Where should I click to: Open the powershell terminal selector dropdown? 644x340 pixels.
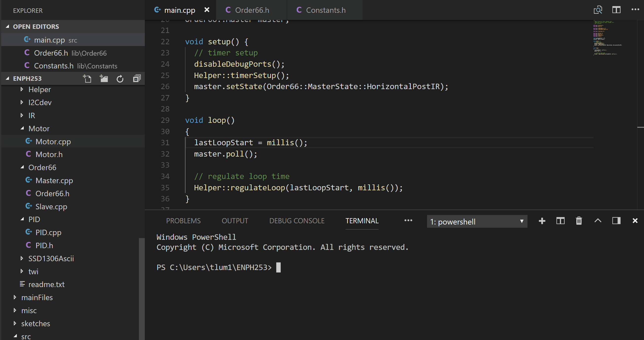[x=477, y=222]
